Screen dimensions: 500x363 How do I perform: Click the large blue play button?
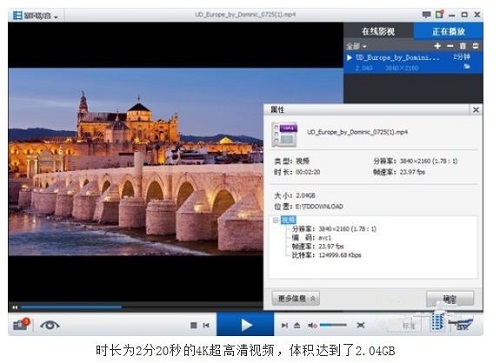pyautogui.click(x=245, y=325)
